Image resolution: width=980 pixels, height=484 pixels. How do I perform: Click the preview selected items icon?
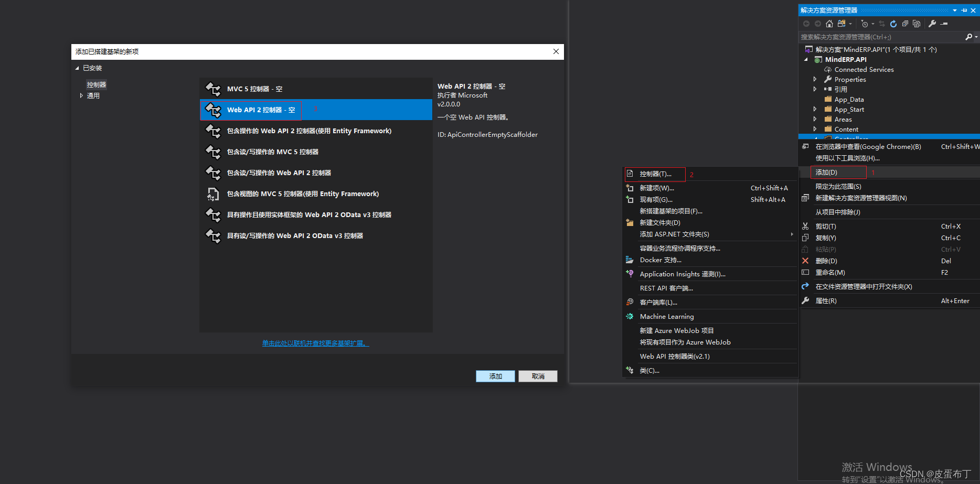click(944, 24)
